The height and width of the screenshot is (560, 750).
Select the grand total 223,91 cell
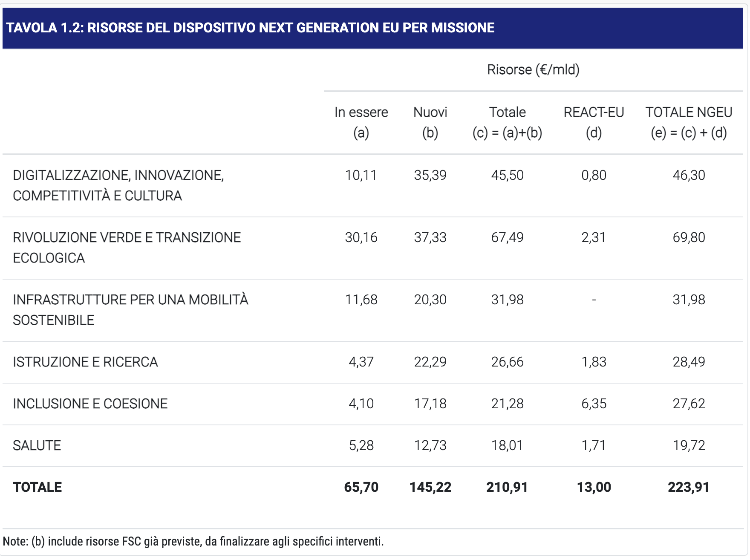[689, 487]
